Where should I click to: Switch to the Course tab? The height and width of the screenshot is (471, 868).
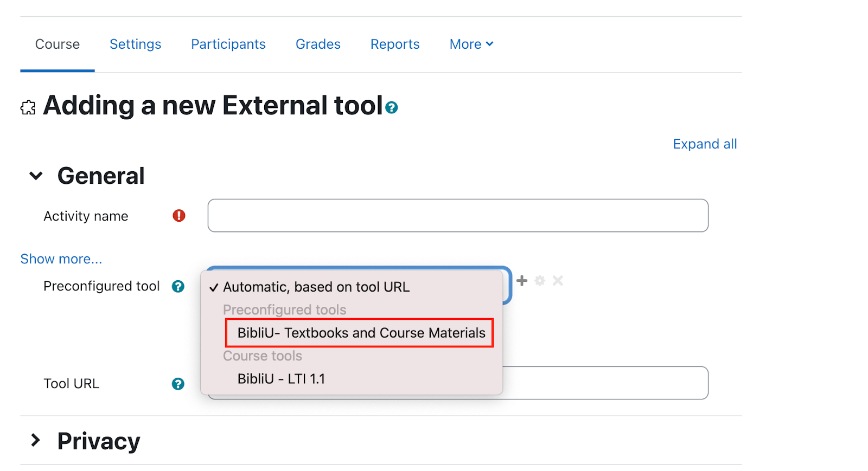pyautogui.click(x=58, y=44)
